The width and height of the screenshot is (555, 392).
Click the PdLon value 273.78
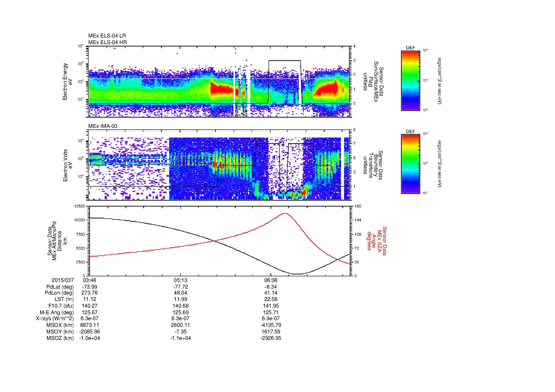tap(89, 293)
